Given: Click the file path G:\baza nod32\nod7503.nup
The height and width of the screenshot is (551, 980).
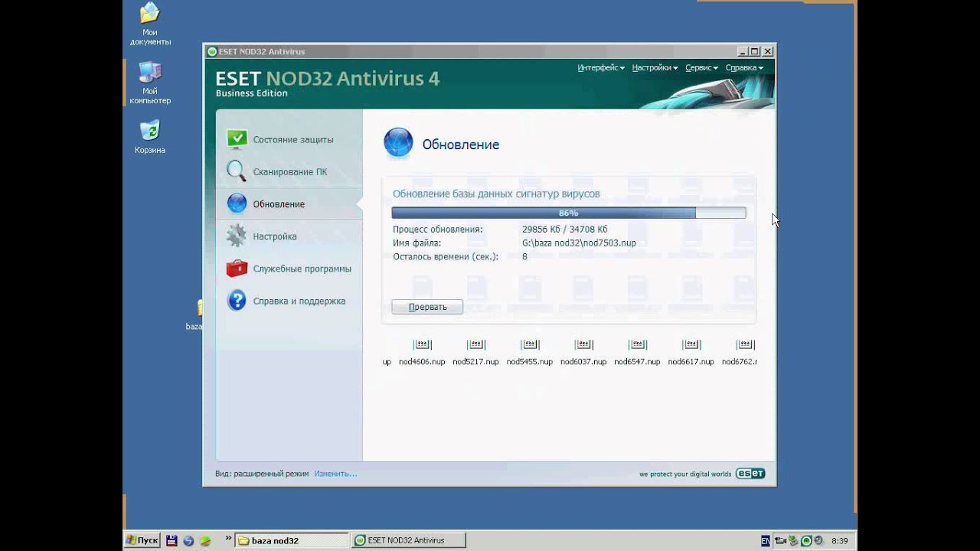Looking at the screenshot, I should pyautogui.click(x=579, y=243).
